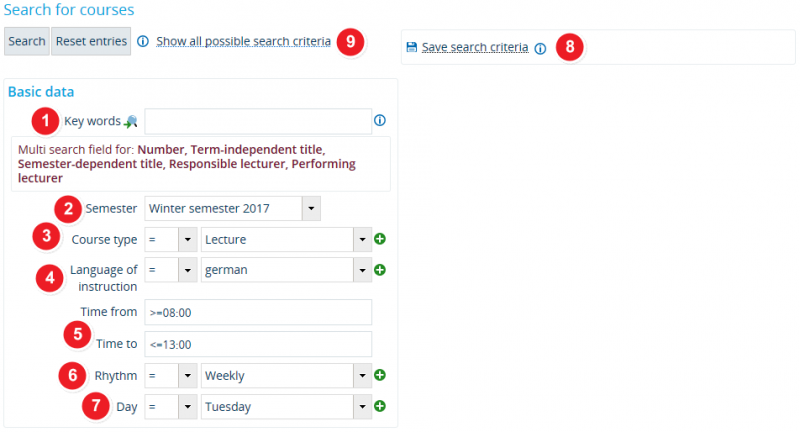Open the Weekly rhythm dropdown
Screen dimensions: 800x432
(362, 376)
